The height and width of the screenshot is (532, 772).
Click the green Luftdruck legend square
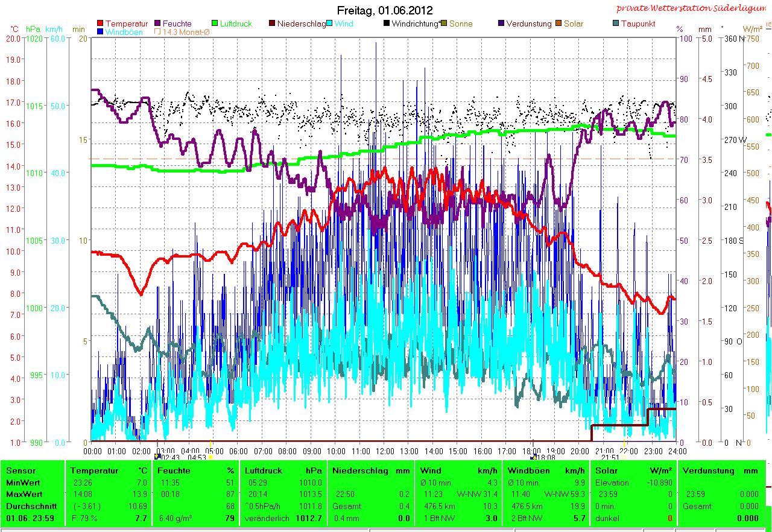(x=215, y=24)
